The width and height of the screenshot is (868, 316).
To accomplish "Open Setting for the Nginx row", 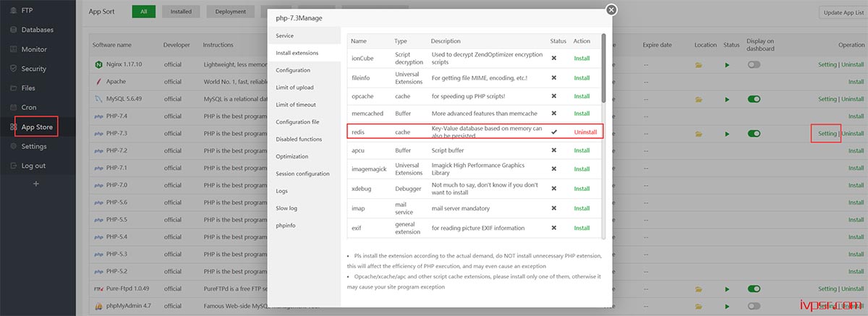I will [827, 64].
